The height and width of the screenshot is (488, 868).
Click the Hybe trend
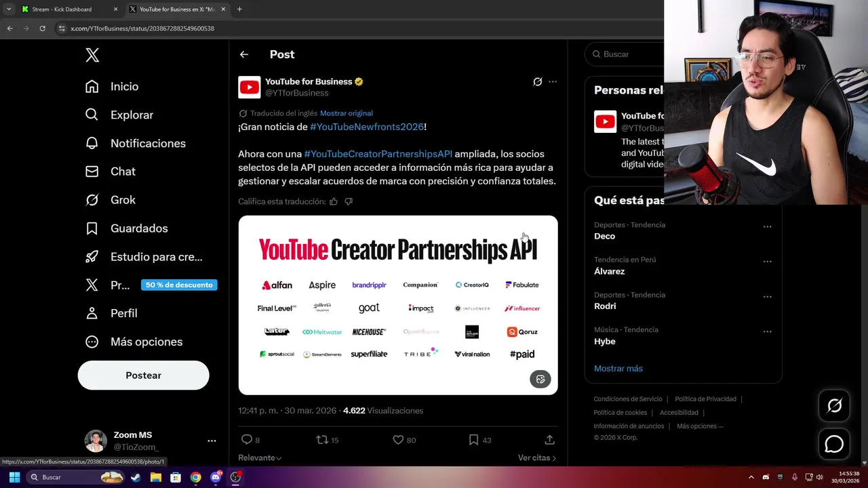(x=605, y=342)
